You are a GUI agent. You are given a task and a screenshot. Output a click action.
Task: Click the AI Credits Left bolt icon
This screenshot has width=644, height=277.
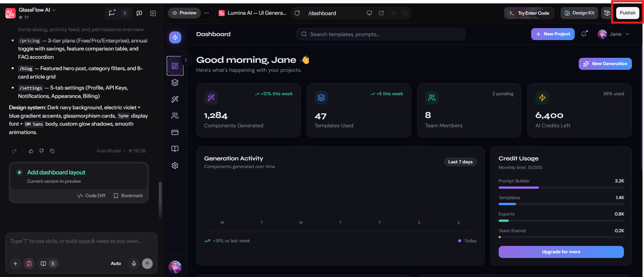(x=542, y=98)
